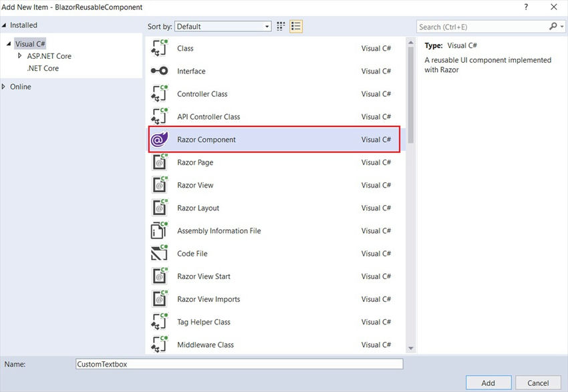This screenshot has width=568, height=392.
Task: Click in the Search templates field
Action: (x=483, y=27)
